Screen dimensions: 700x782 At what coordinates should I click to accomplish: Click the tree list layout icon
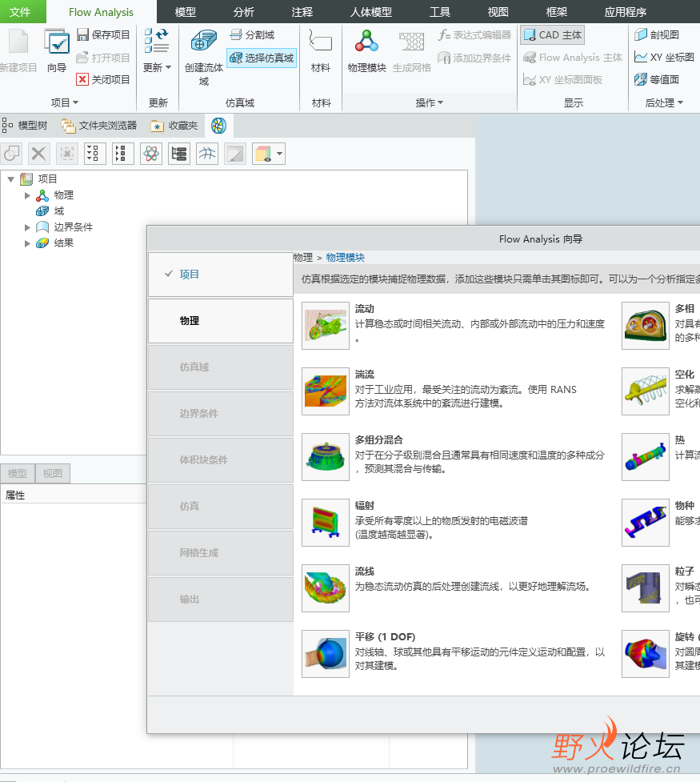[179, 154]
